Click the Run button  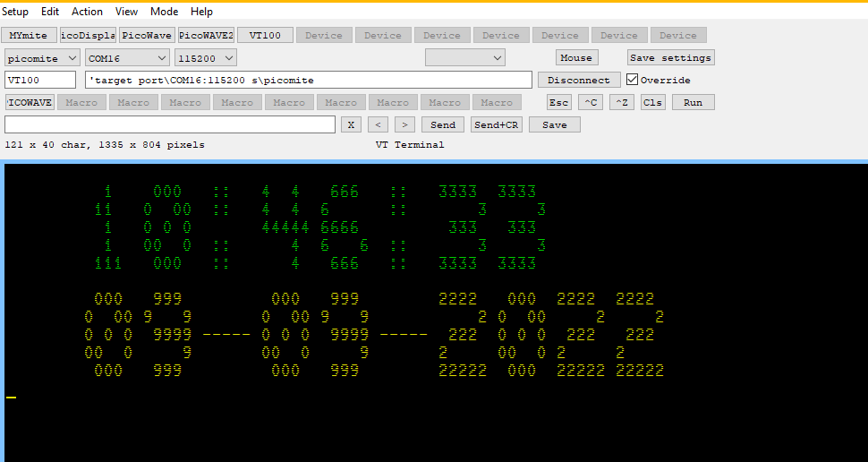[x=693, y=103]
